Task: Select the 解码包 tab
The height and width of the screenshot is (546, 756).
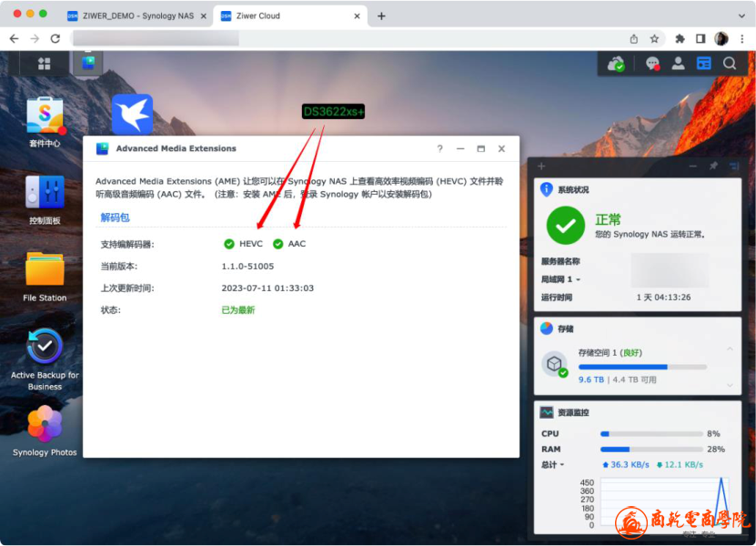Action: [115, 217]
